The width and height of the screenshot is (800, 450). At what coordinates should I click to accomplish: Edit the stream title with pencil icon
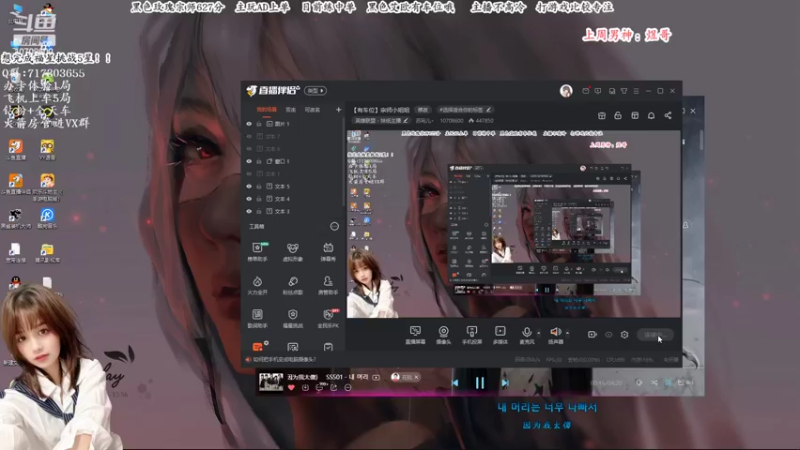click(488, 110)
